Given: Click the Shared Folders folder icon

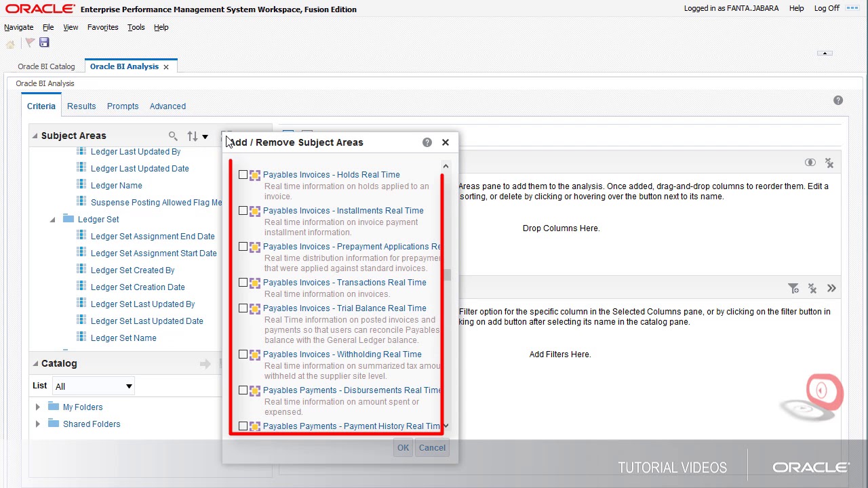Looking at the screenshot, I should 54,424.
